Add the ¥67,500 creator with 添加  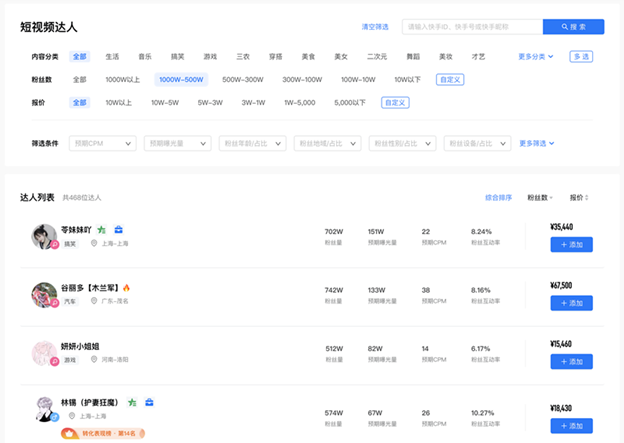(571, 303)
